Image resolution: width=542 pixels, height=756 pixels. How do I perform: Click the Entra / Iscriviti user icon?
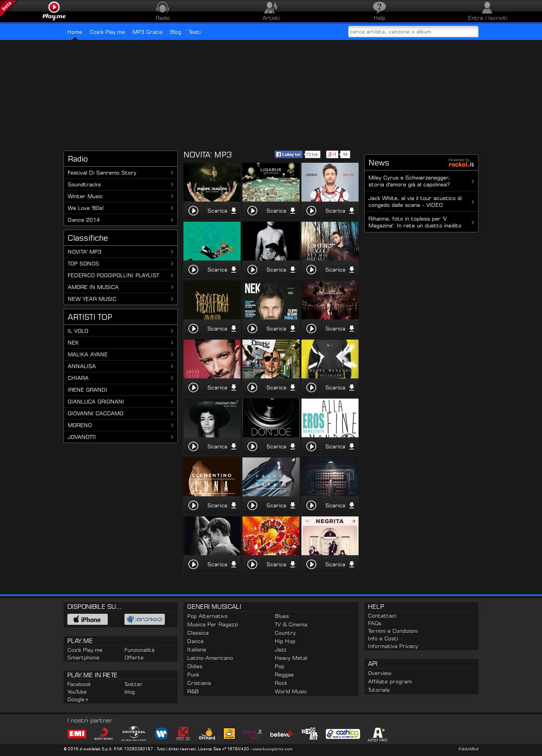[x=487, y=8]
